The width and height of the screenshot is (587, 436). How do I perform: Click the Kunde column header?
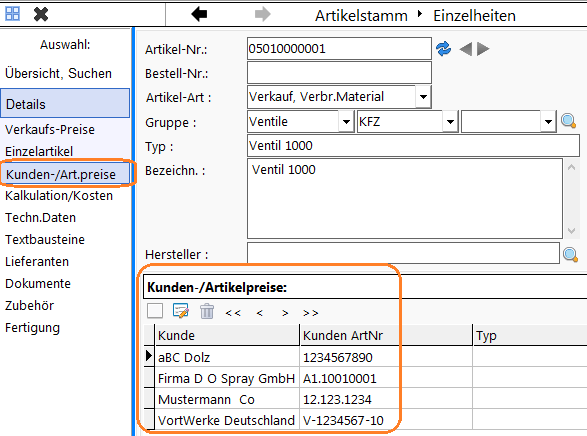(227, 335)
